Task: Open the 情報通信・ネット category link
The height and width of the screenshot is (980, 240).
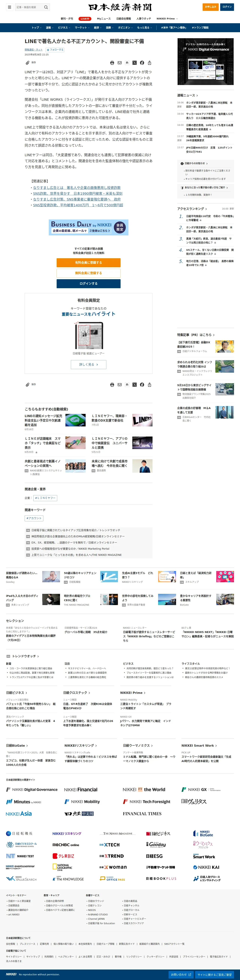Action: (x=33, y=50)
